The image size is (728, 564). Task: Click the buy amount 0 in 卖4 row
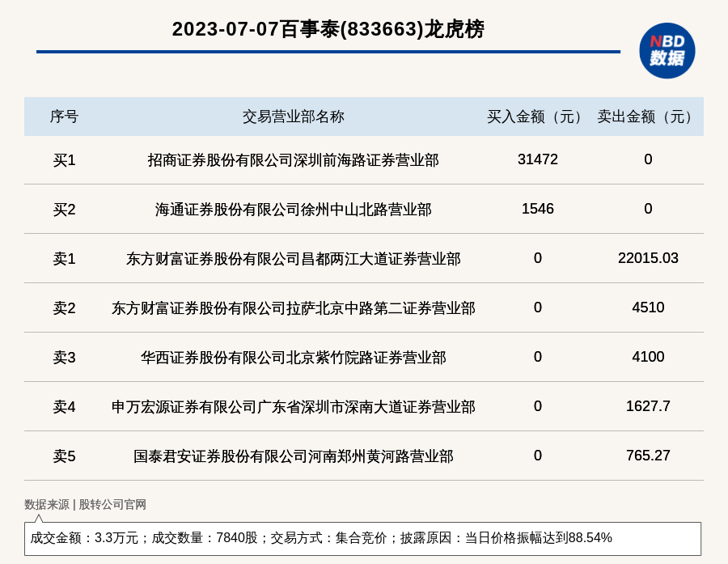point(538,406)
